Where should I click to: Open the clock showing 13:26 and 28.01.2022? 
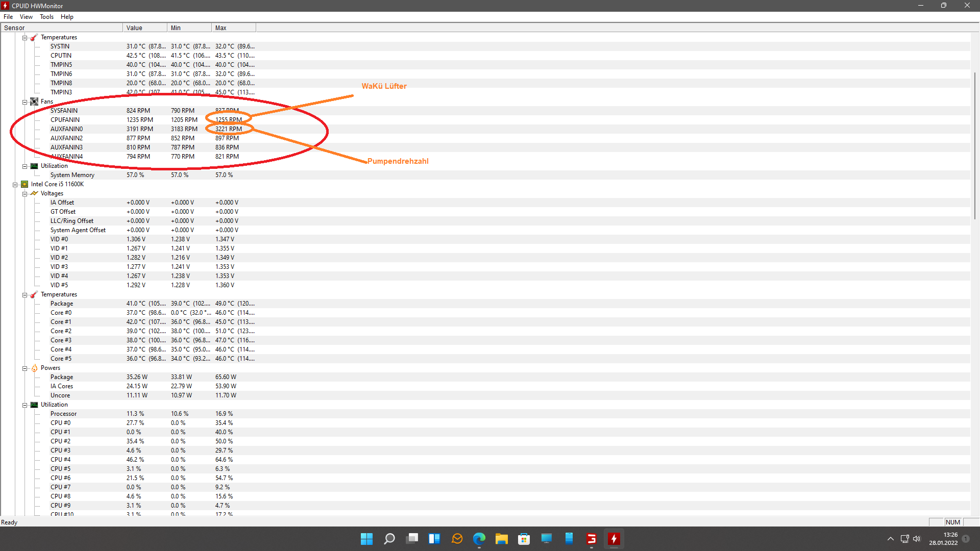(x=943, y=539)
